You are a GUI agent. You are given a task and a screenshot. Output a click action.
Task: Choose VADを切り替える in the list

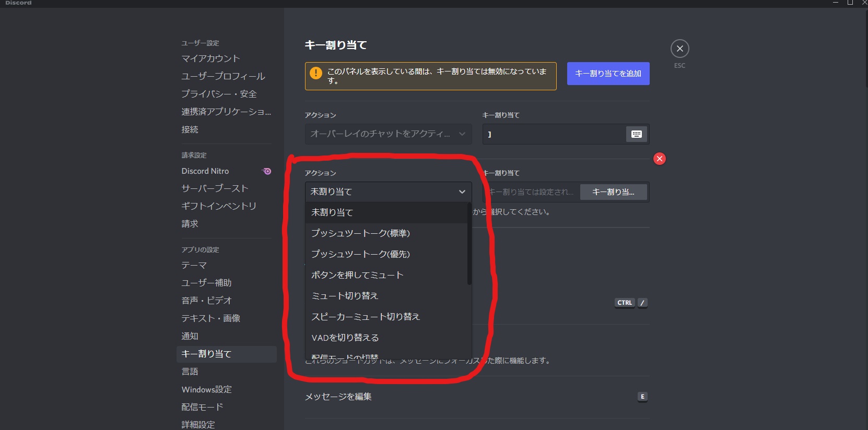point(345,338)
